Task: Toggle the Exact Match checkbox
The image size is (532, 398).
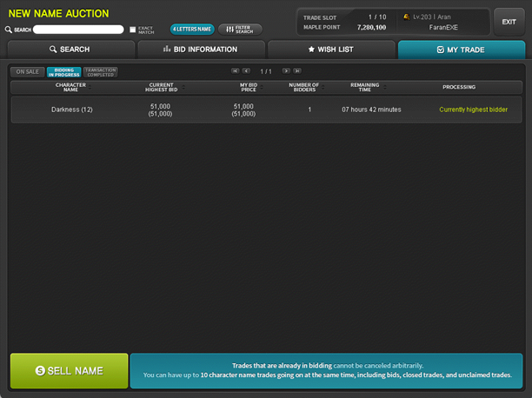Action: point(133,30)
